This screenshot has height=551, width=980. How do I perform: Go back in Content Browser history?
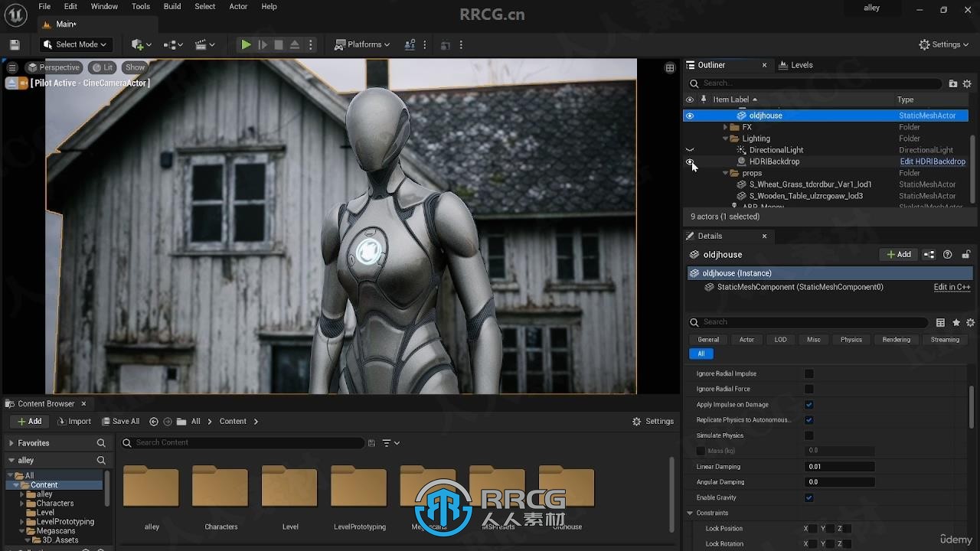pos(154,422)
